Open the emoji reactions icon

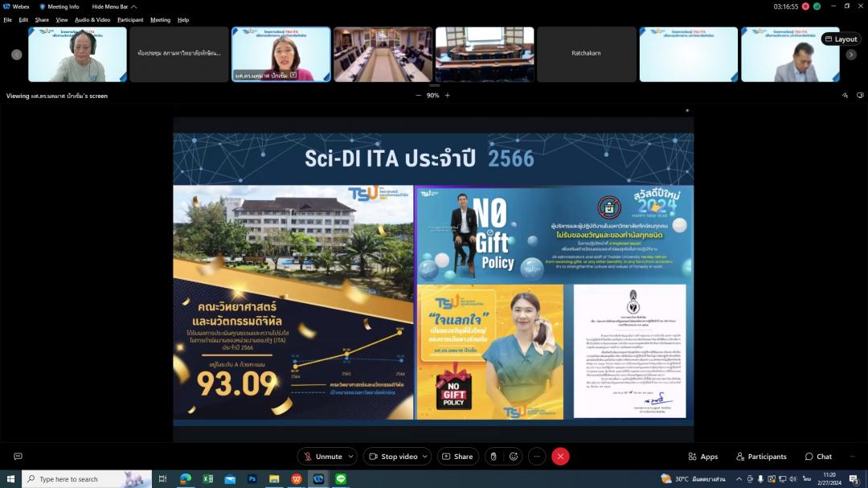tap(514, 457)
